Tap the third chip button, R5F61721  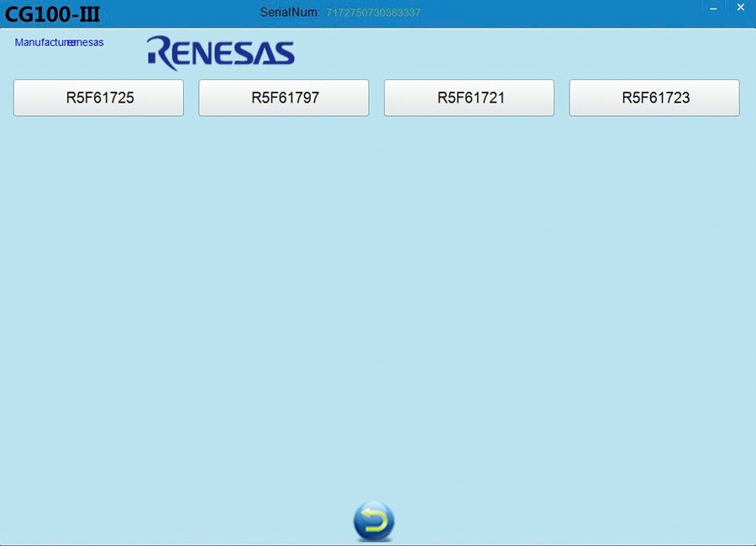click(469, 97)
